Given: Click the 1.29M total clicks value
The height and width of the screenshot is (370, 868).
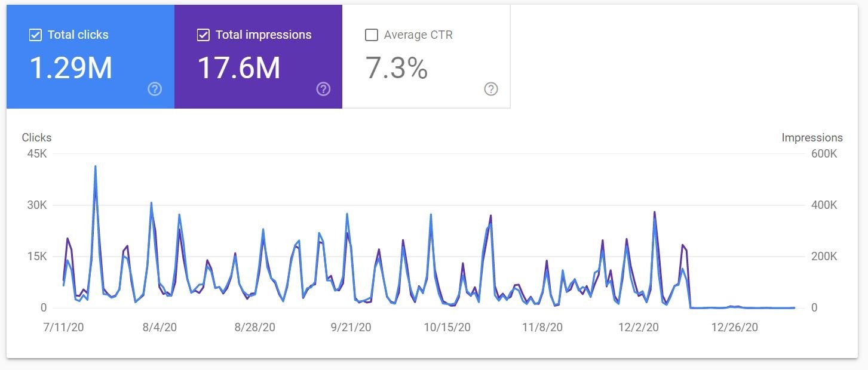Looking at the screenshot, I should (70, 67).
